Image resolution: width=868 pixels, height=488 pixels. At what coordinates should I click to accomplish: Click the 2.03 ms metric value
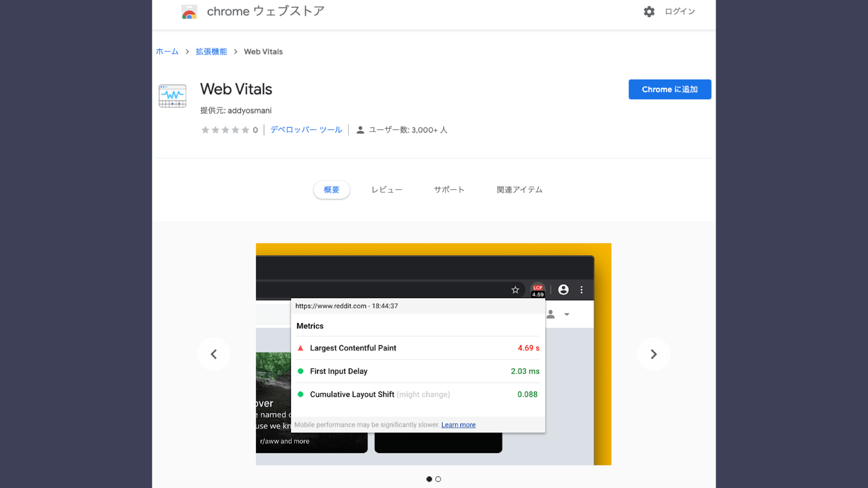point(525,371)
